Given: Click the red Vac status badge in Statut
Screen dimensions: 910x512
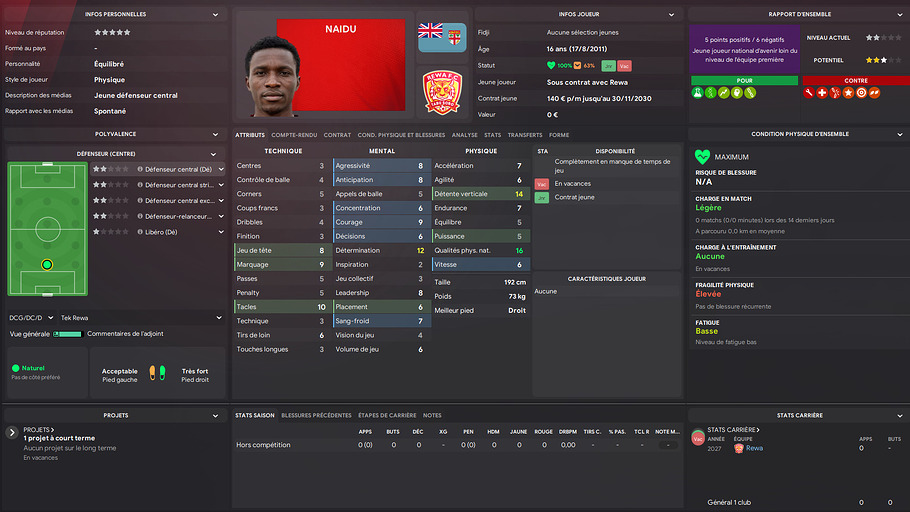Looking at the screenshot, I should point(624,66).
